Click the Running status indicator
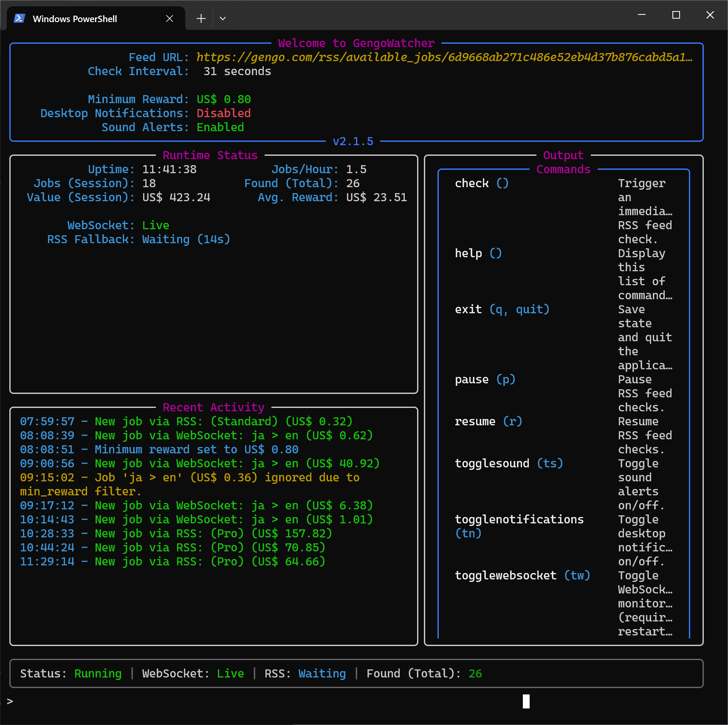 (x=97, y=673)
